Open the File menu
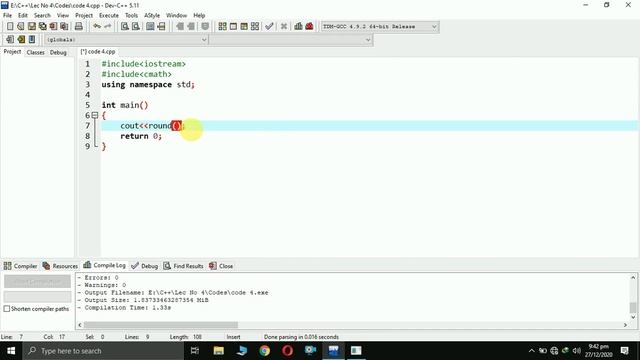This screenshot has height=360, width=640. [7, 16]
